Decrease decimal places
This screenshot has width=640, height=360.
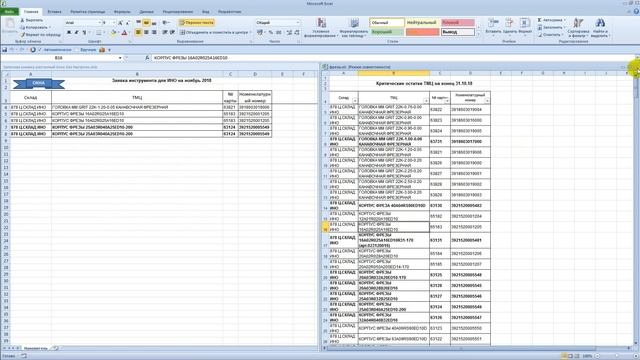(x=297, y=32)
